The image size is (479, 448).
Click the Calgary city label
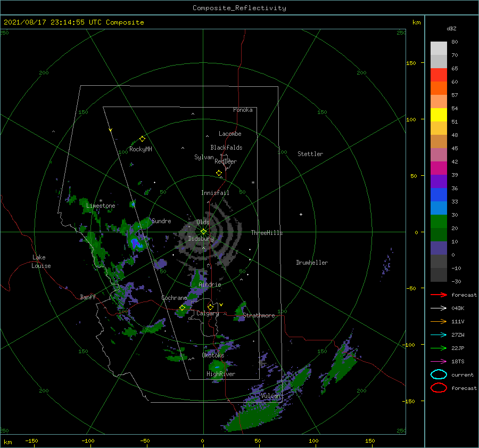tap(208, 313)
